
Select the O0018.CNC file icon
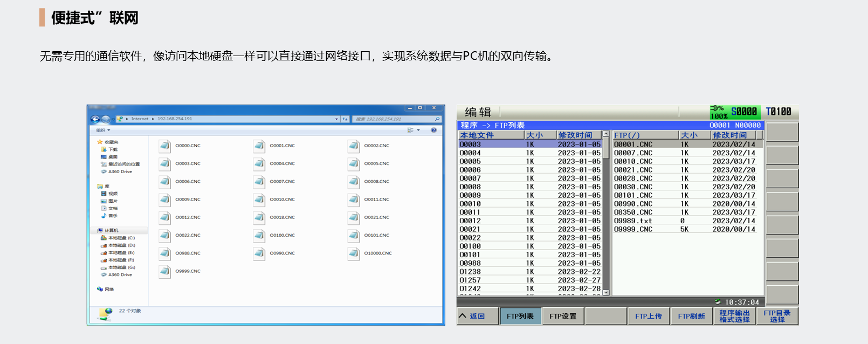(x=259, y=217)
